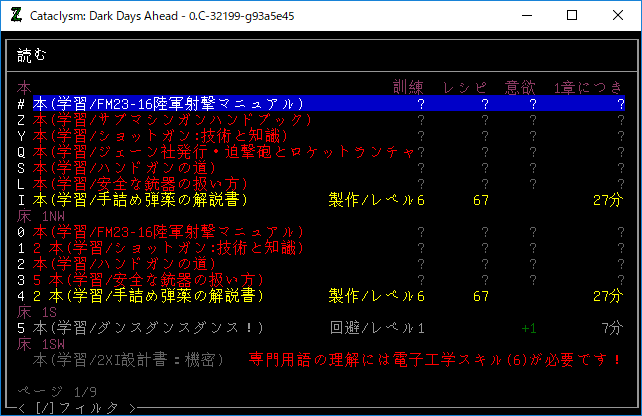Select highlighted FM23-16陸軍射撃マニュアル book row
Screen dimensions: 642x416
[x=168, y=104]
